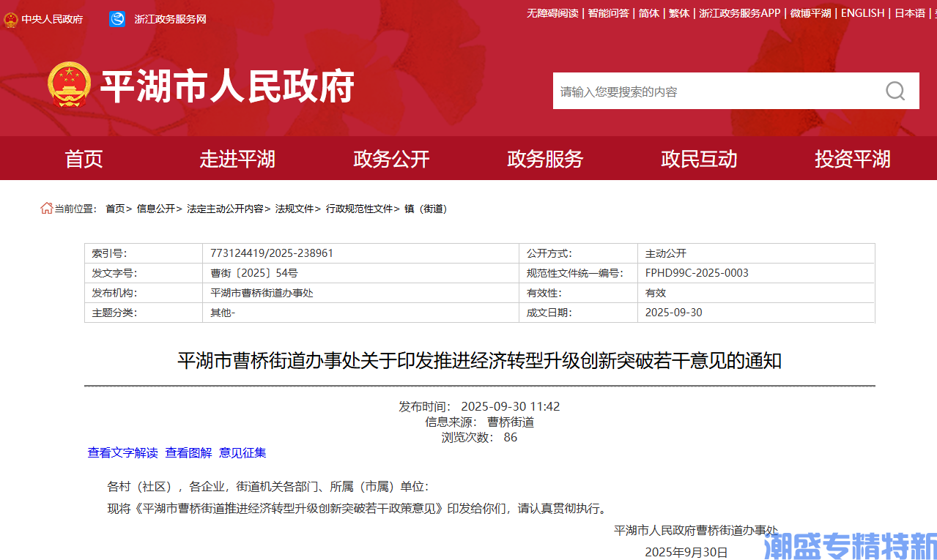
Task: Click the central government emblem icon
Action: 10,19
